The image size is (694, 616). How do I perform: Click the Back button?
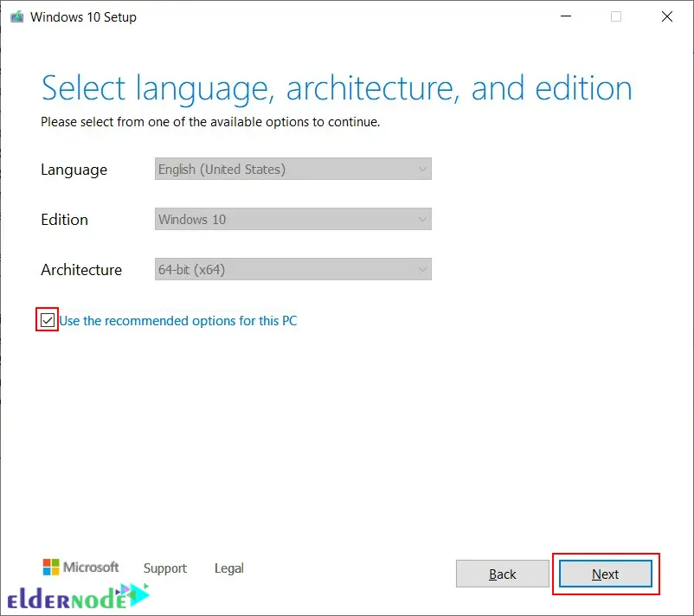coord(502,574)
